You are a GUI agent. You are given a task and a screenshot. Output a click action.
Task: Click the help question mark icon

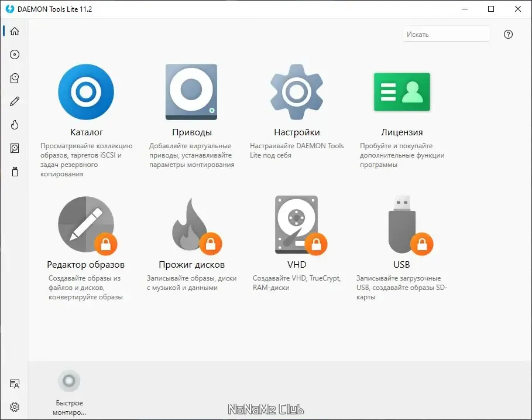[508, 35]
